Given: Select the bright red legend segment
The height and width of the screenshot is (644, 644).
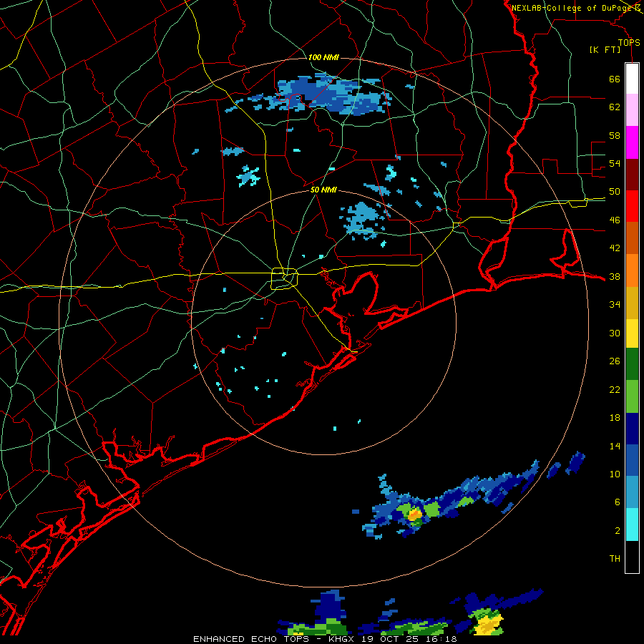Looking at the screenshot, I should 632,206.
